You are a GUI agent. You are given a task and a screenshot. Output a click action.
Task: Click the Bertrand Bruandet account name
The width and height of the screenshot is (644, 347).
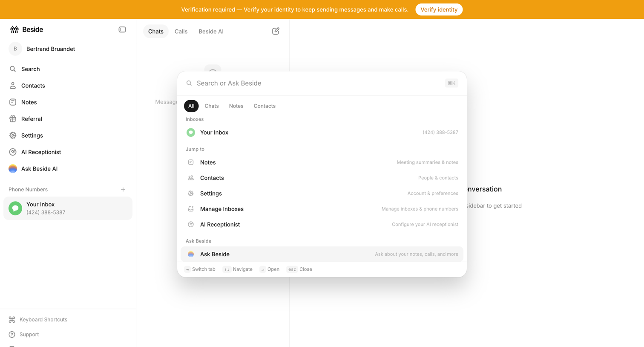click(x=51, y=49)
